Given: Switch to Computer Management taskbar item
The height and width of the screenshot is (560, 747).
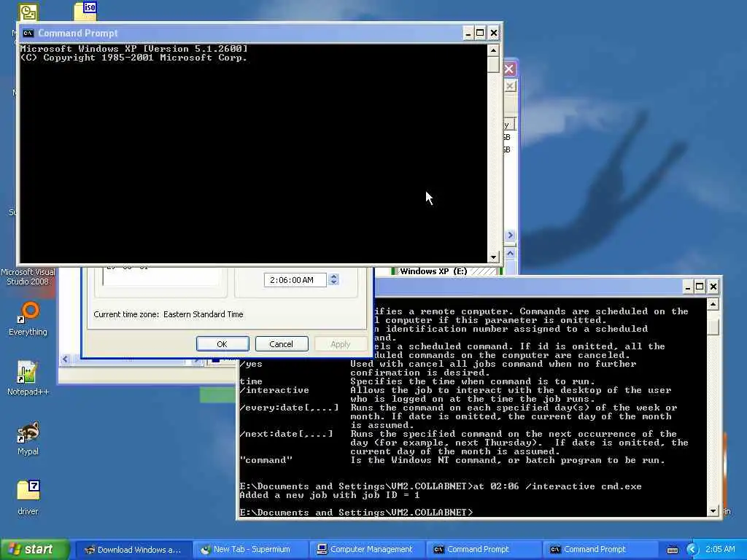Looking at the screenshot, I should (x=367, y=550).
